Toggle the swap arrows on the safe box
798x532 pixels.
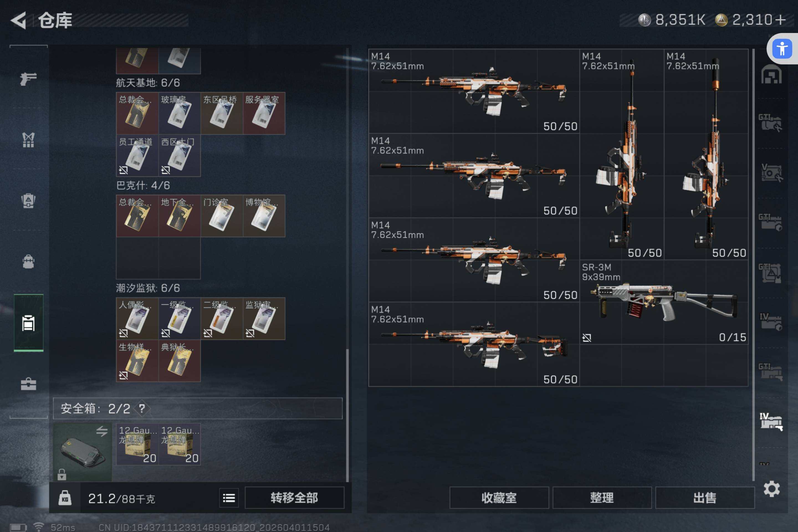click(x=101, y=431)
